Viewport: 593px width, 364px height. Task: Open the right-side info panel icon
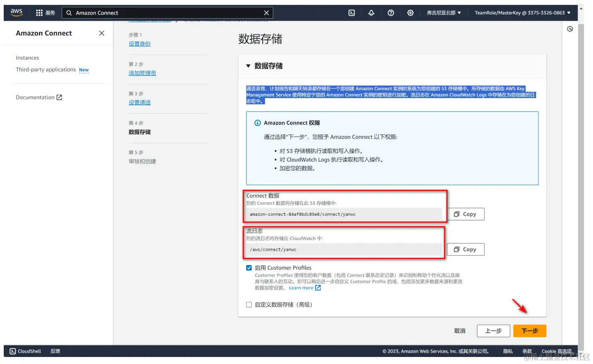tap(570, 29)
